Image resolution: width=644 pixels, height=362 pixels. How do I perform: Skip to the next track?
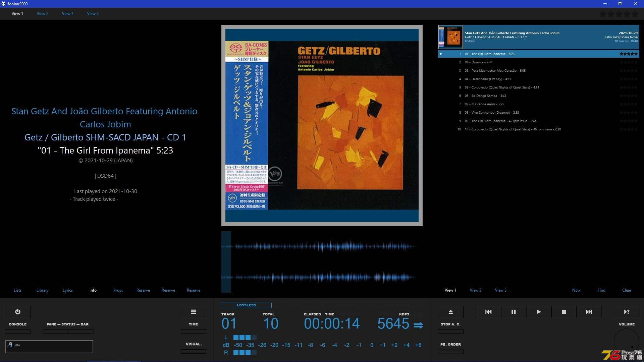(589, 312)
